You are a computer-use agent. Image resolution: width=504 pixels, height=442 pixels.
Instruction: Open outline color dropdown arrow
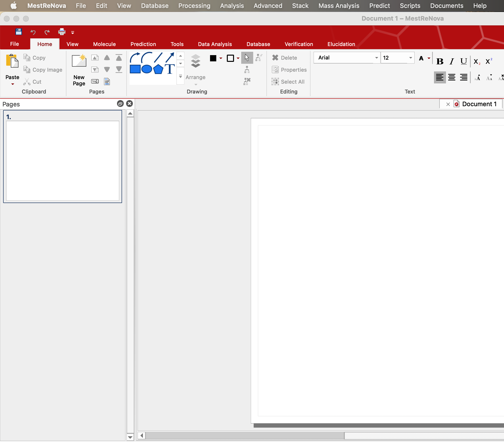pos(238,58)
